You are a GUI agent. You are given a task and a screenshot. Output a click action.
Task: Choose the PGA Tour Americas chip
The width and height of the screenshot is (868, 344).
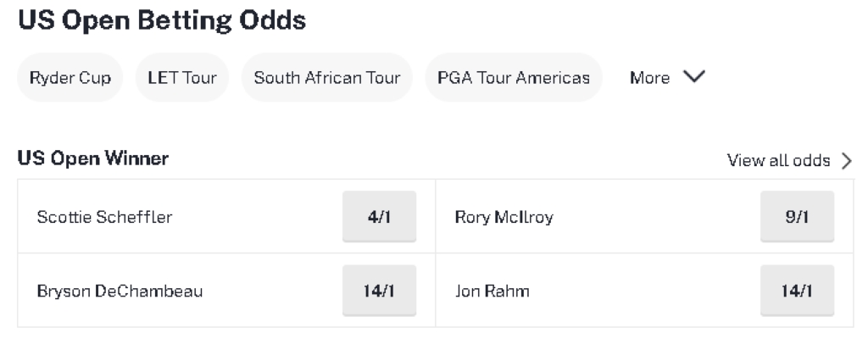(x=513, y=78)
